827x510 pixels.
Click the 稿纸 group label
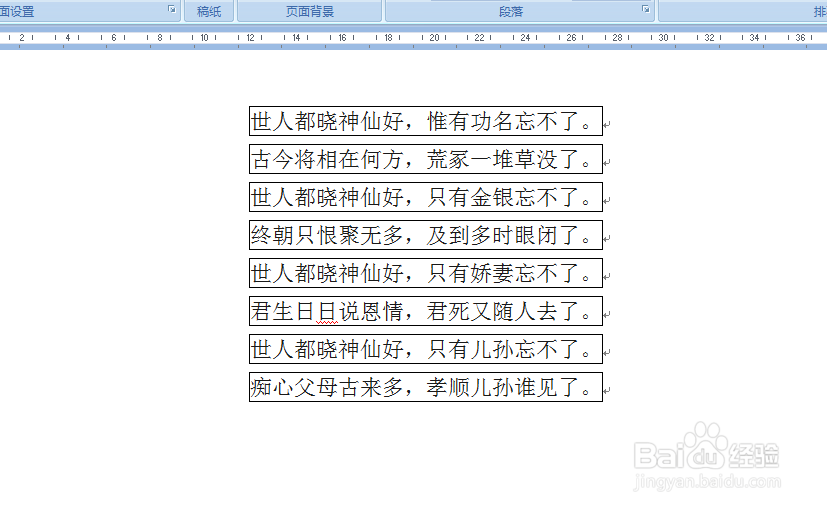click(x=209, y=12)
